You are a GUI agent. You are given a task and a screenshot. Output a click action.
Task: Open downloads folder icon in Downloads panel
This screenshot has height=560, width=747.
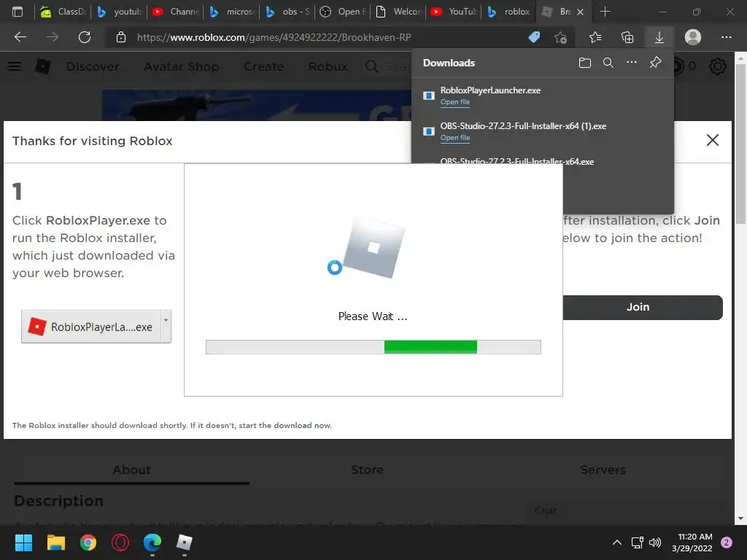click(x=584, y=63)
